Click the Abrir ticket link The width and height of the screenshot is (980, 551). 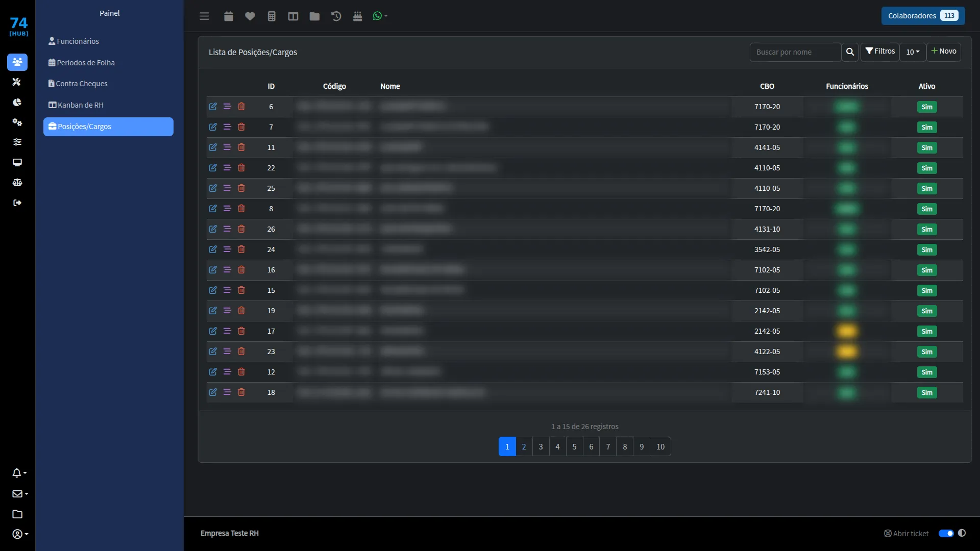pyautogui.click(x=906, y=534)
